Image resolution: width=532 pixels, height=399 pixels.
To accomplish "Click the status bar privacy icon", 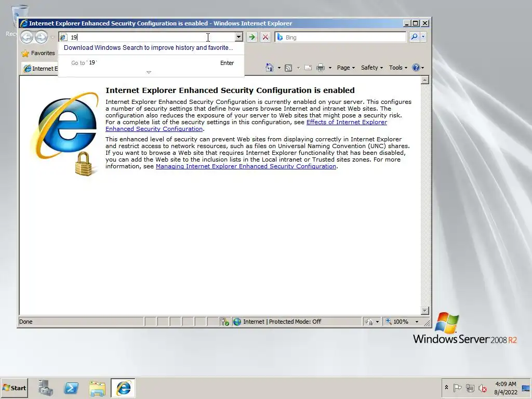I will (369, 322).
